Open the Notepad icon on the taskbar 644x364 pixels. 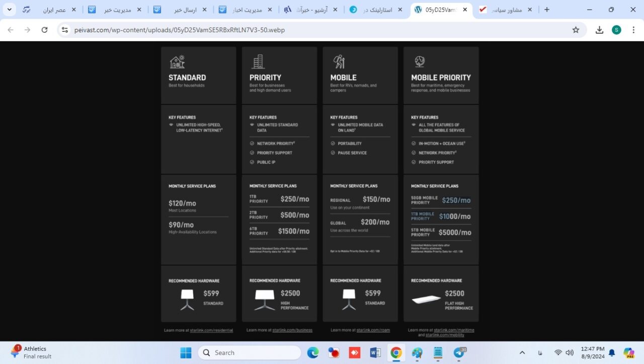pyautogui.click(x=438, y=352)
